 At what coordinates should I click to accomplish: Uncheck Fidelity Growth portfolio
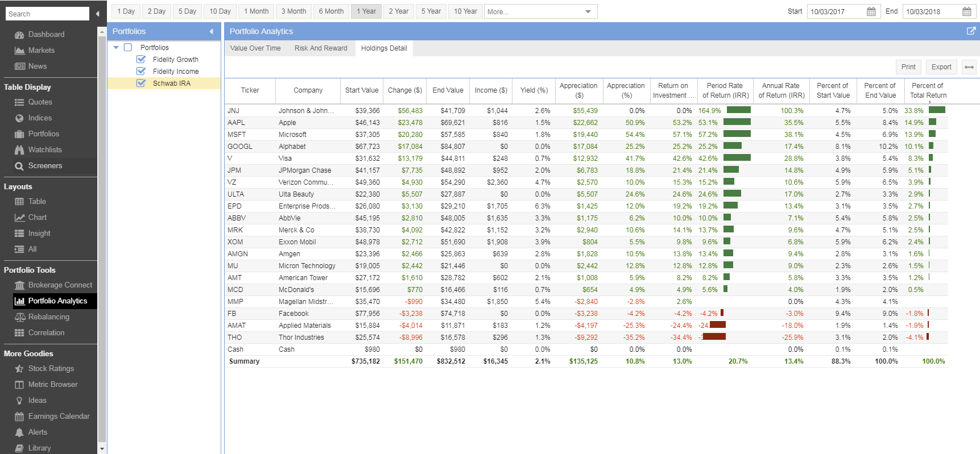[x=141, y=60]
